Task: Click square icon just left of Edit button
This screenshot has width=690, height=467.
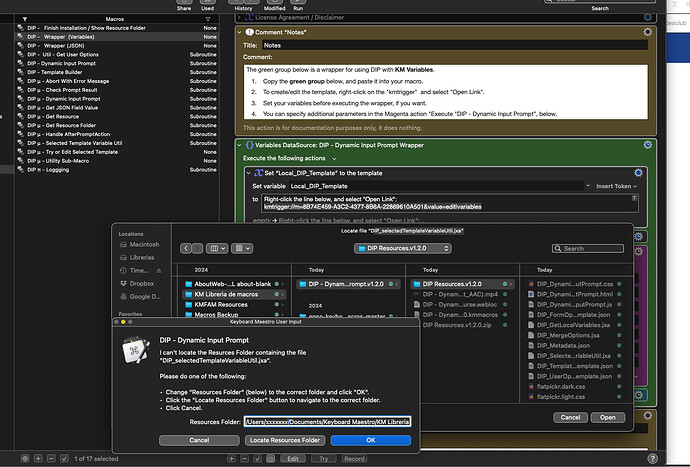Action: pyautogui.click(x=271, y=458)
